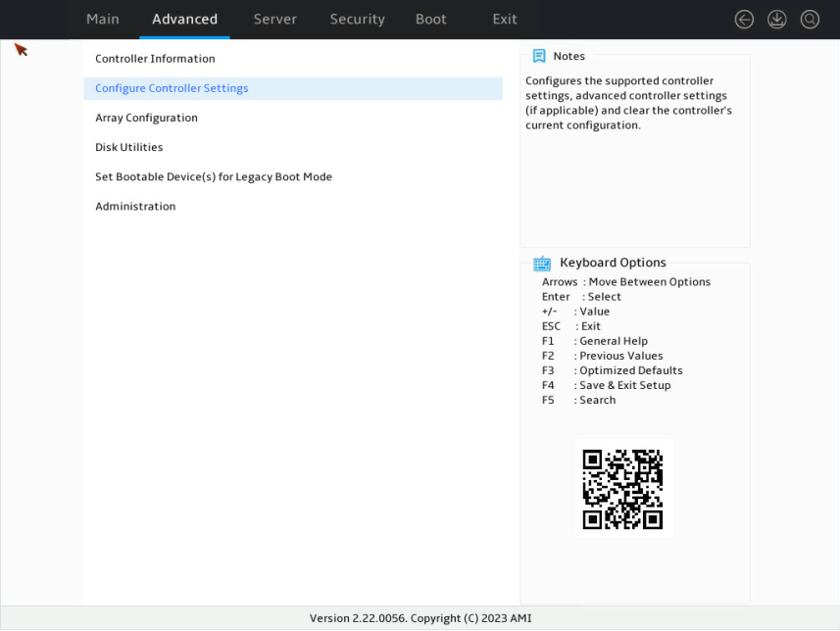This screenshot has height=631, width=840.
Task: Click the version and copyright footer text
Action: pos(420,618)
